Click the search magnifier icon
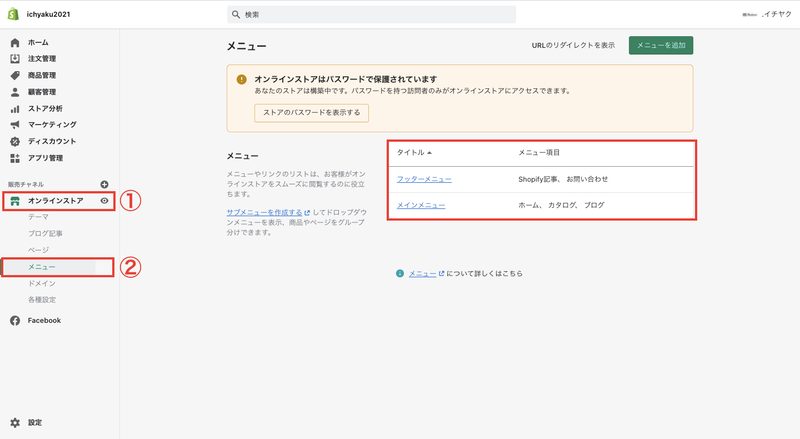Screen dimensions: 800x439 tap(236, 14)
